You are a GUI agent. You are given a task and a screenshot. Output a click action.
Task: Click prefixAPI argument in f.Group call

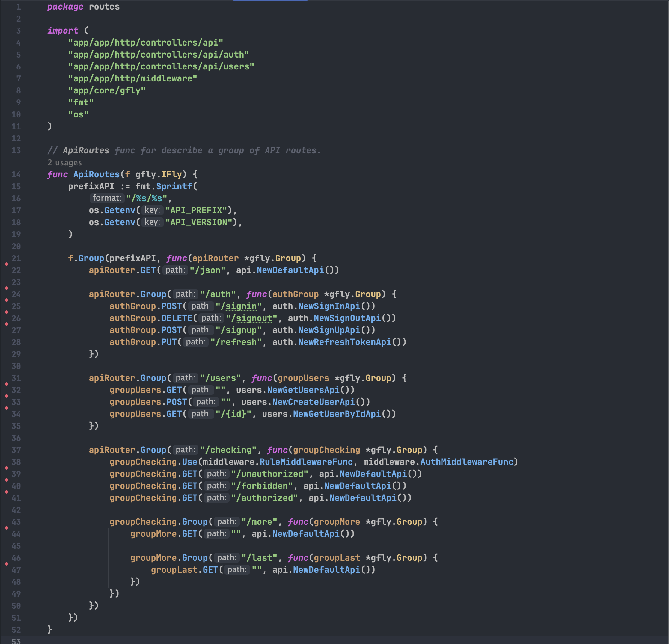[132, 258]
